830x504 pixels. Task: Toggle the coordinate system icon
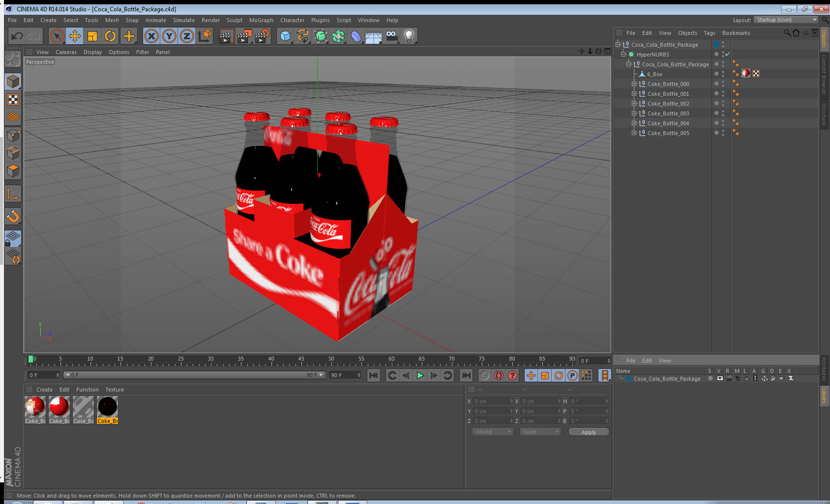[205, 36]
